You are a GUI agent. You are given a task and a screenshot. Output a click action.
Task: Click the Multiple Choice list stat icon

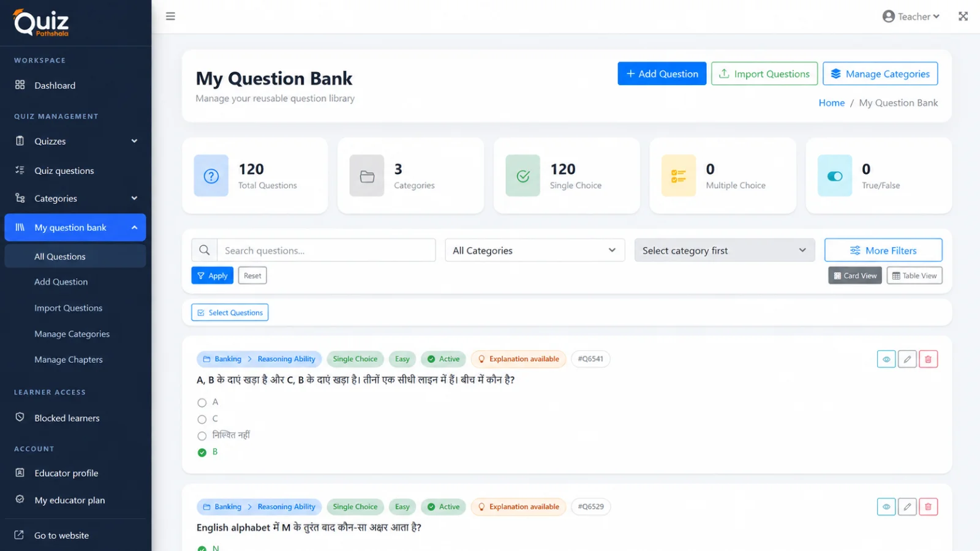[679, 176]
